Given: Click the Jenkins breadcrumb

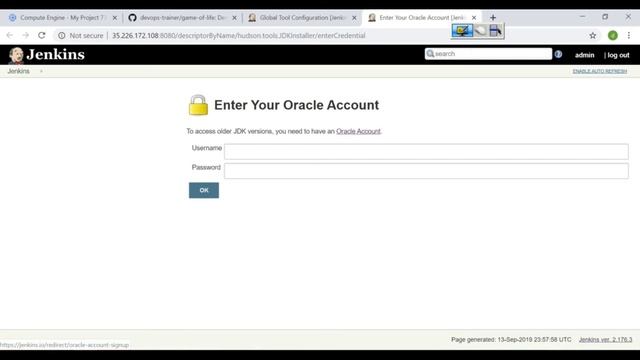Looking at the screenshot, I should (x=18, y=71).
